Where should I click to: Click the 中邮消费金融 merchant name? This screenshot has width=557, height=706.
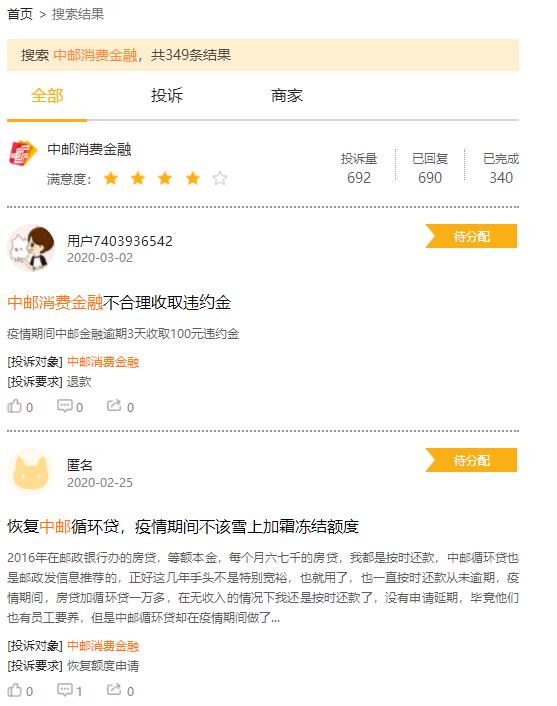pyautogui.click(x=89, y=149)
